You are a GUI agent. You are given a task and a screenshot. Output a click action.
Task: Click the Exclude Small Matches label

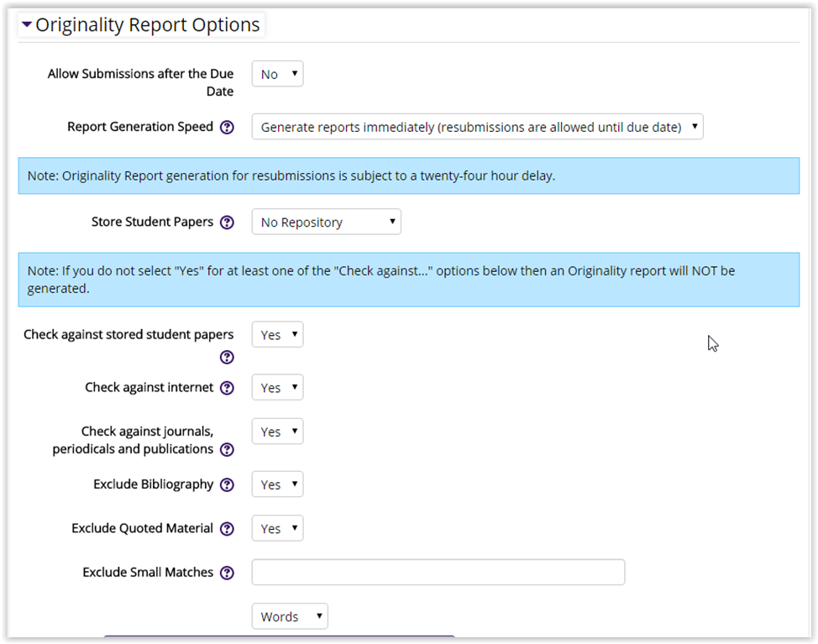[x=148, y=573]
